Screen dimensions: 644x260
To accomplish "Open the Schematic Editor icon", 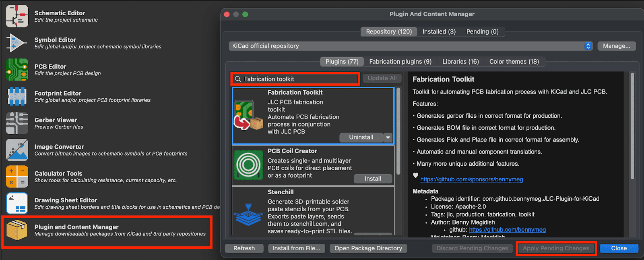I will point(17,16).
